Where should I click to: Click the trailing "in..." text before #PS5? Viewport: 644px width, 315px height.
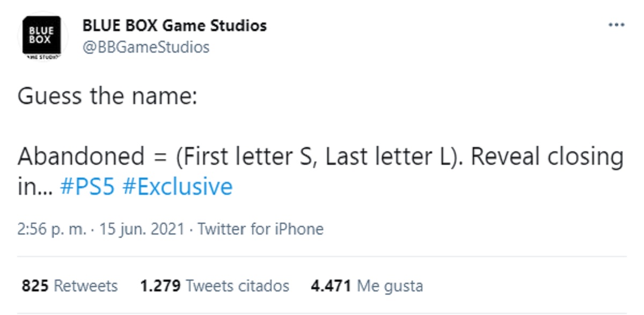coord(34,187)
